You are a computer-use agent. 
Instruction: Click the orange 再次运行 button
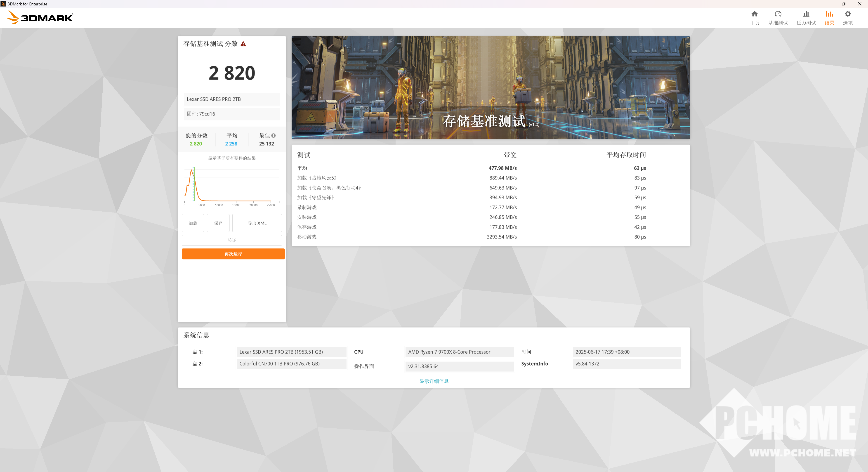click(x=233, y=254)
